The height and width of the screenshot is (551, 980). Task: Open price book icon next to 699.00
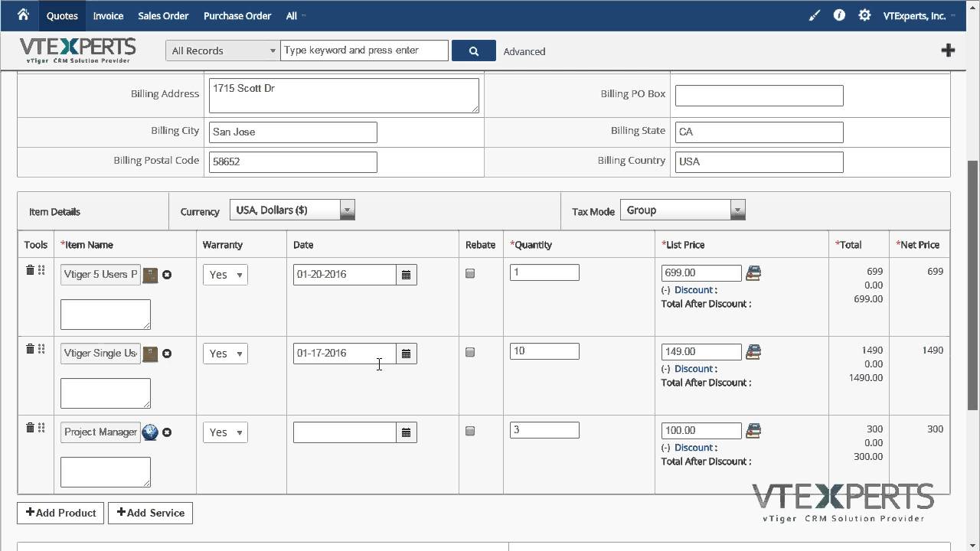pos(753,273)
